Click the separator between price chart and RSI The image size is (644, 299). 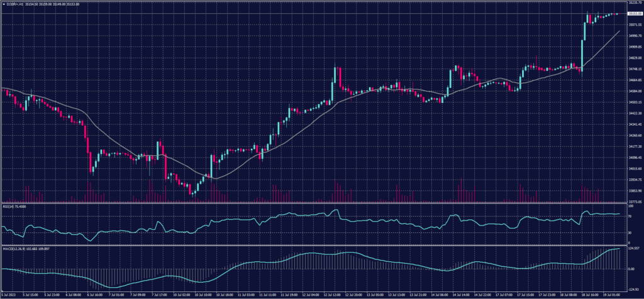[314, 203]
